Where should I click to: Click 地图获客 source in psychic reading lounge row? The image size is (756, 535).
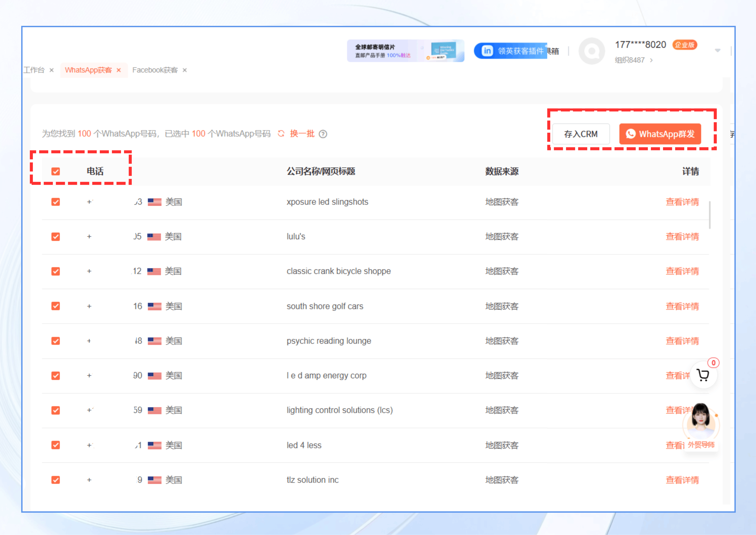pyautogui.click(x=502, y=341)
